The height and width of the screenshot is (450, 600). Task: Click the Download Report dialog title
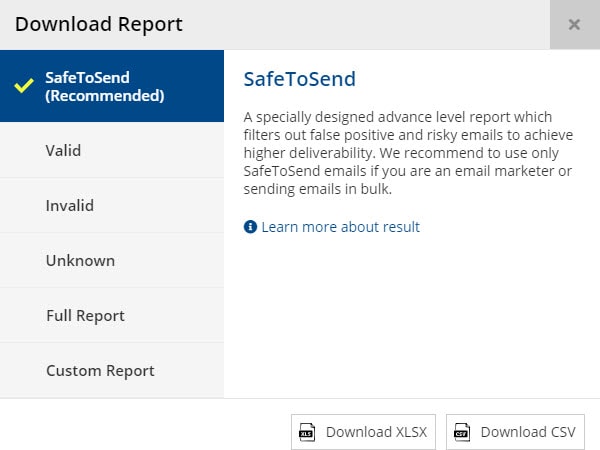tap(99, 24)
